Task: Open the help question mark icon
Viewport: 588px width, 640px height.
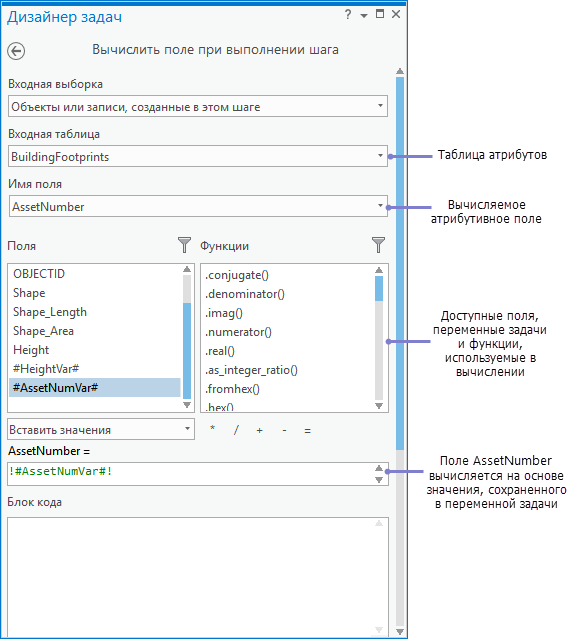Action: click(x=348, y=15)
